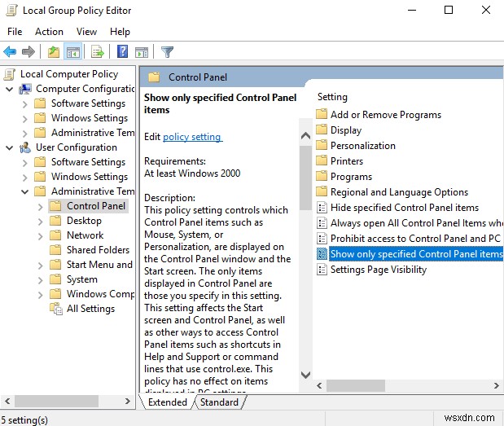This screenshot has height=426, width=504.
Task: Click the description pane vertical scrollbar thumb
Action: [x=305, y=178]
